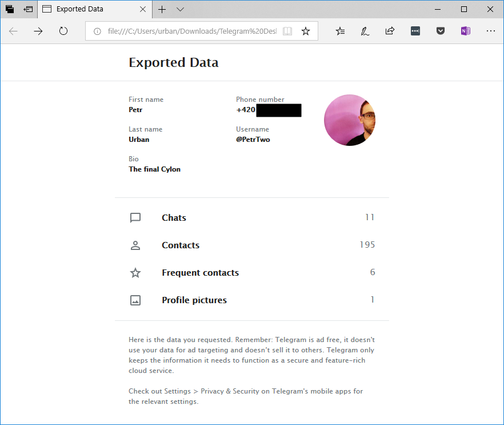Click the site information icon in address bar
The height and width of the screenshot is (425, 504).
point(97,31)
